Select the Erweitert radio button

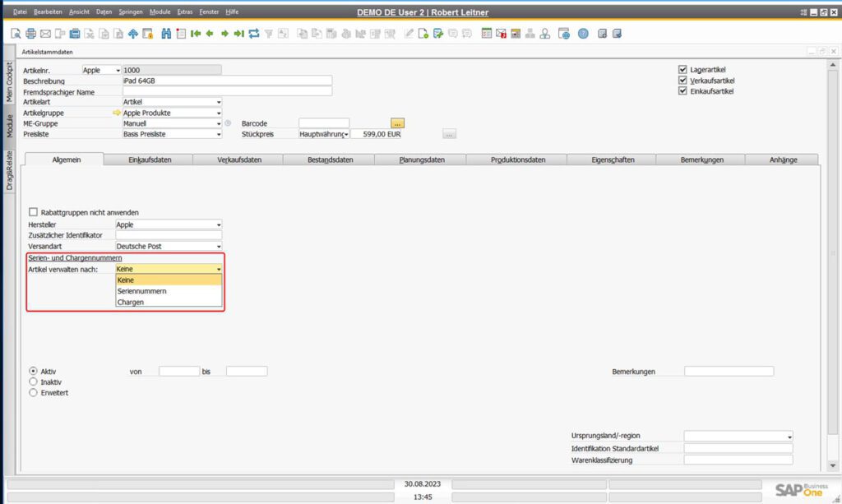33,392
